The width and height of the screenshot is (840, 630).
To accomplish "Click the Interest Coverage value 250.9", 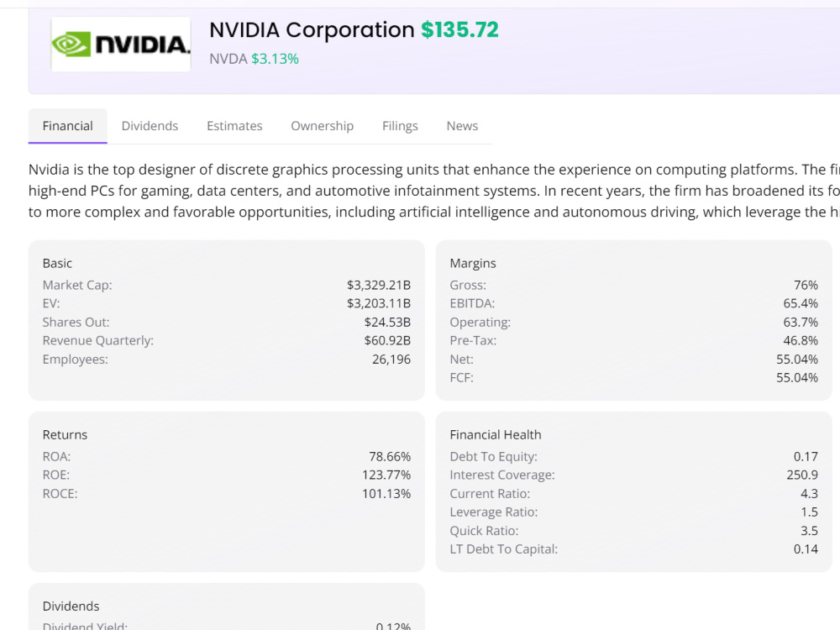I will pyautogui.click(x=802, y=475).
